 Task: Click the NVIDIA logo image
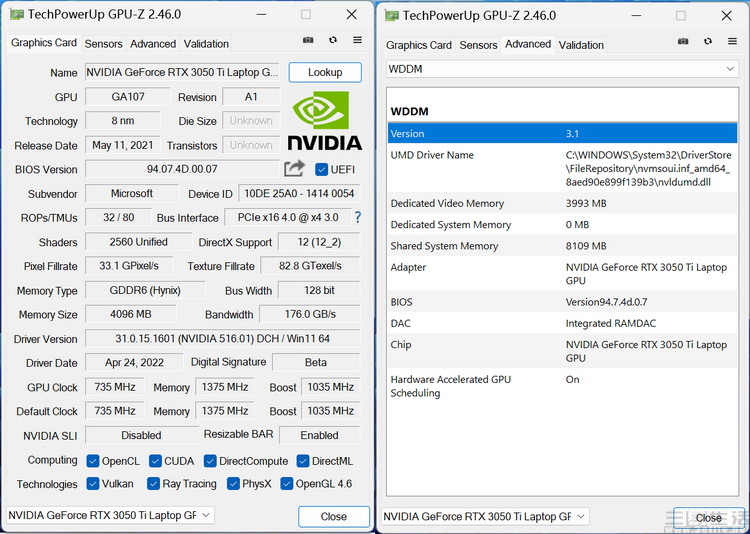(x=324, y=121)
